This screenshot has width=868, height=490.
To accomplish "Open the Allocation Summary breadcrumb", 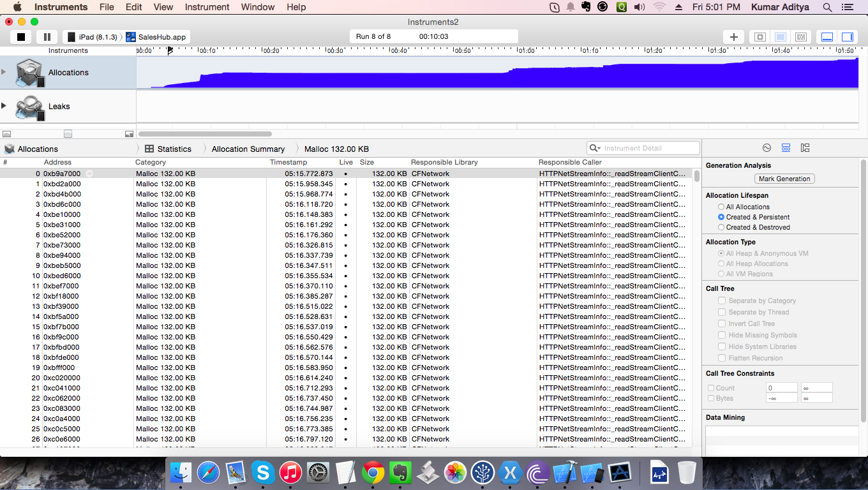I will click(248, 149).
